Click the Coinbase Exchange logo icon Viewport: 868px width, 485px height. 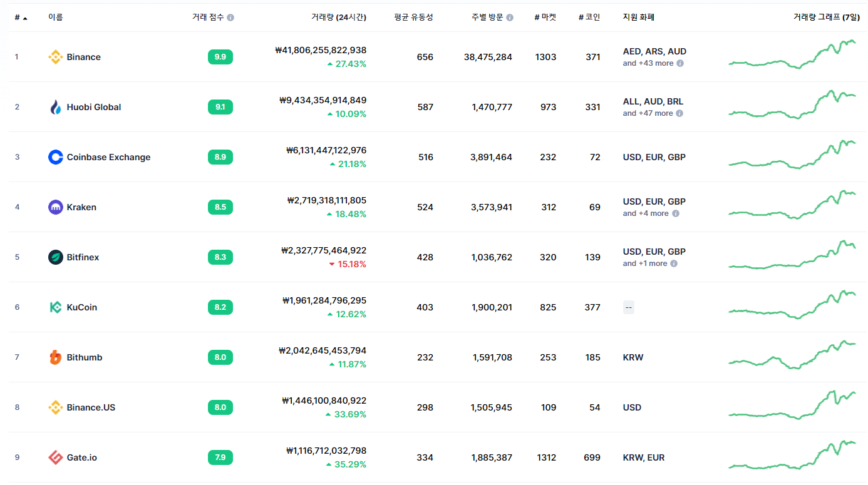pyautogui.click(x=56, y=157)
